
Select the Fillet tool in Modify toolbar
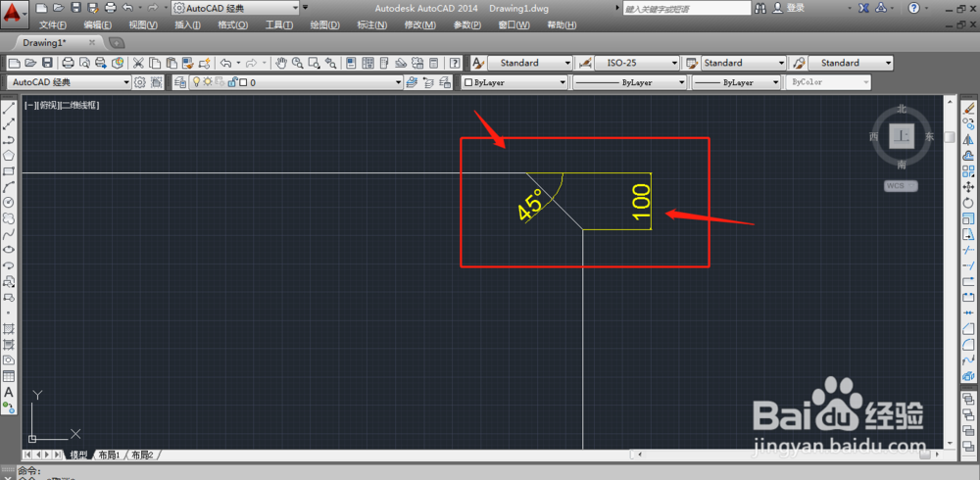969,345
